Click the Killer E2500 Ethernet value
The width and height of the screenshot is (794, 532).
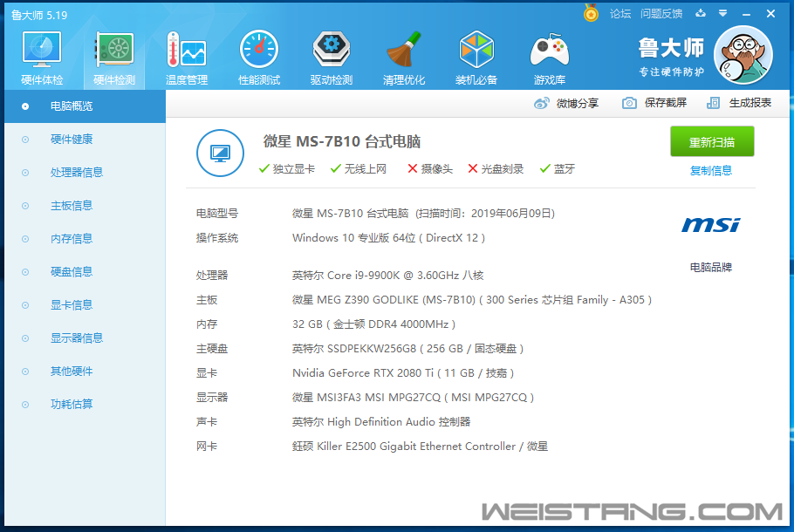click(x=421, y=447)
